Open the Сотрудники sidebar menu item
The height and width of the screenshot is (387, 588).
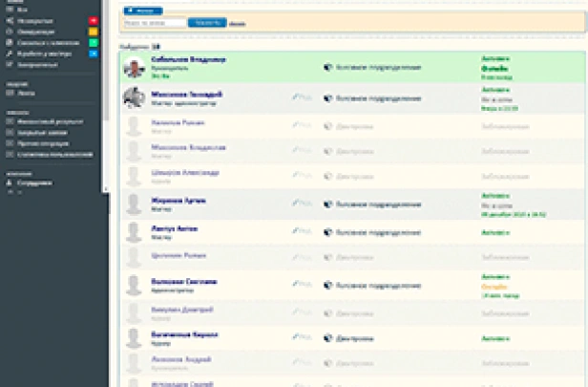[x=34, y=182]
